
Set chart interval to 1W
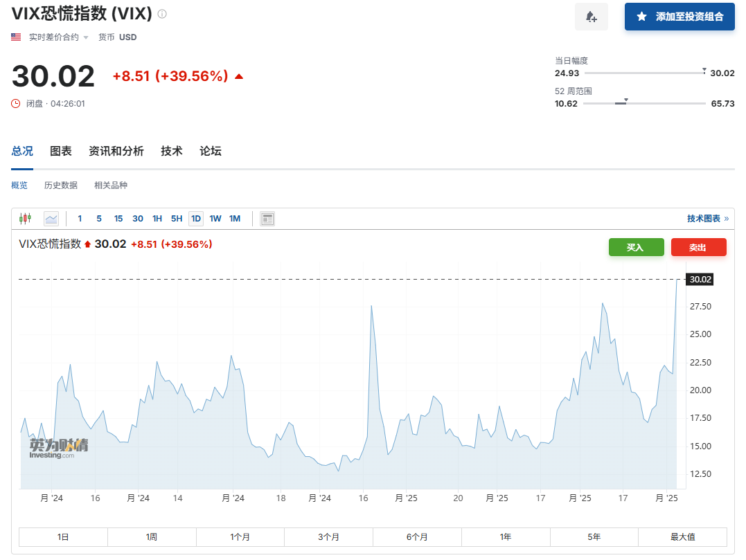(215, 219)
